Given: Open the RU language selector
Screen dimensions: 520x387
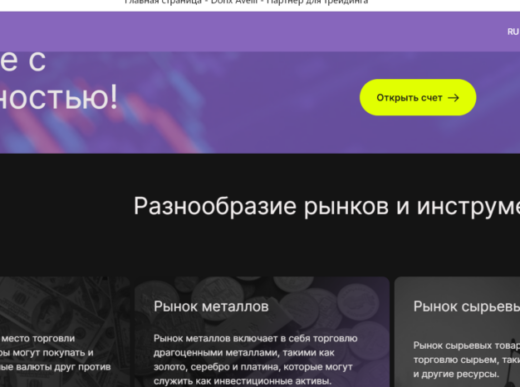Looking at the screenshot, I should (x=513, y=32).
